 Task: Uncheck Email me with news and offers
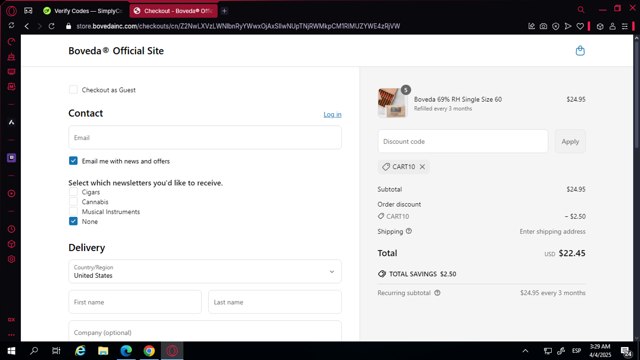coord(73,161)
